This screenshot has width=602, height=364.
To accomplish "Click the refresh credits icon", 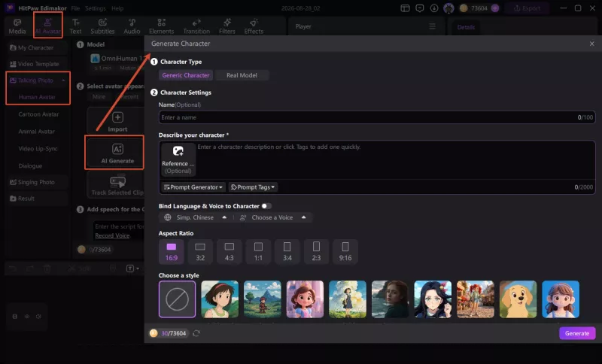I will click(196, 333).
